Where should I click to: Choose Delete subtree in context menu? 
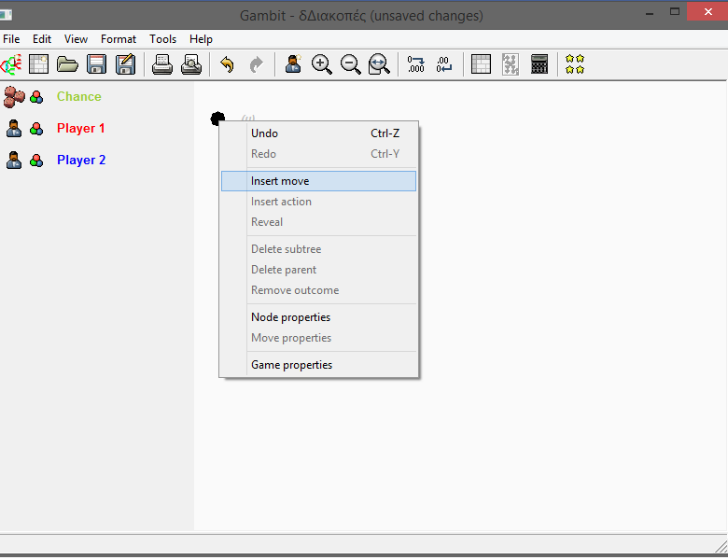[x=318, y=249]
